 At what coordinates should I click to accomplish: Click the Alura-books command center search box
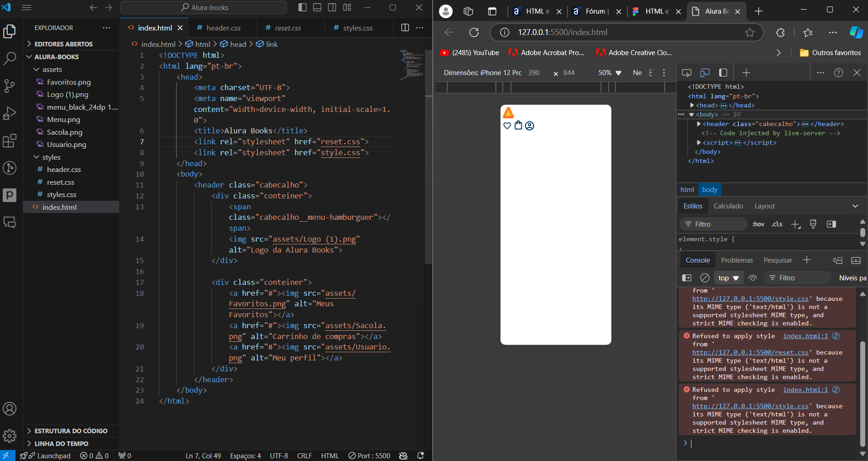pos(204,7)
